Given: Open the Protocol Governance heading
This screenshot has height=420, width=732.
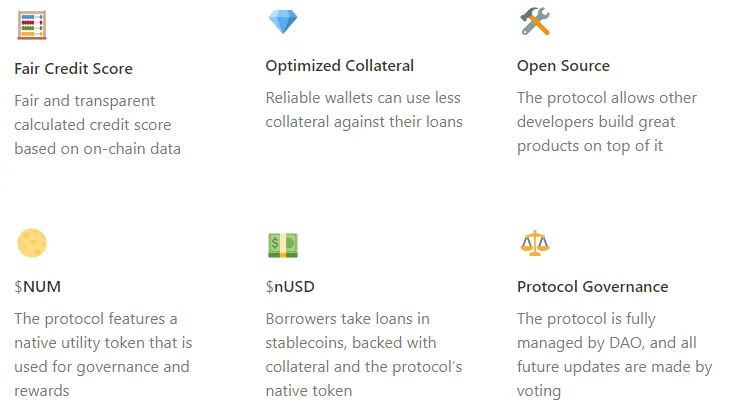Looking at the screenshot, I should click(x=592, y=287).
